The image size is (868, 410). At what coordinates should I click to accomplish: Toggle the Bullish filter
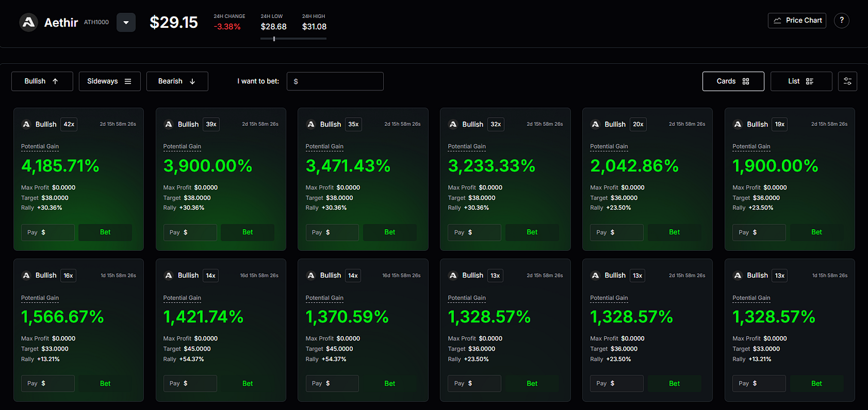tap(42, 81)
